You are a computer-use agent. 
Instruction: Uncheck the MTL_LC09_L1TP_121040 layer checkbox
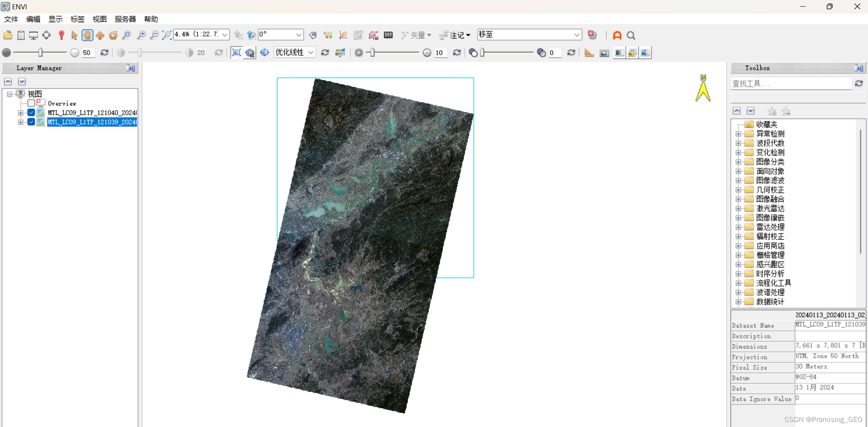coord(31,113)
